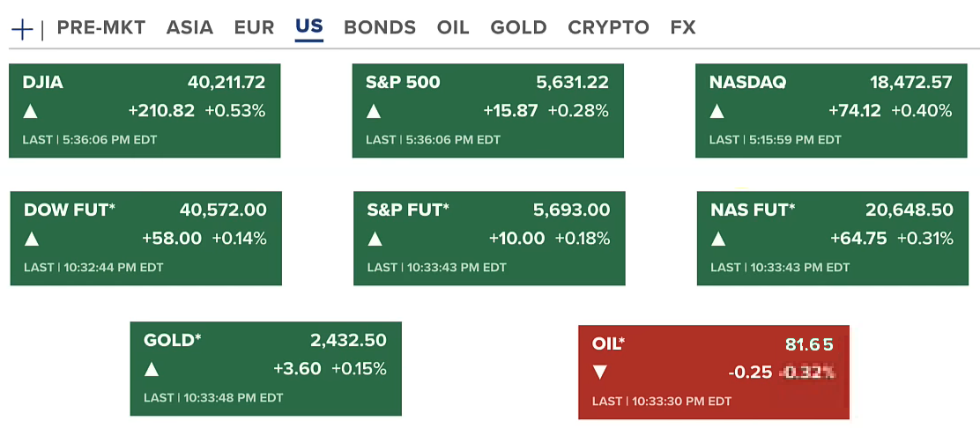980x428 pixels.
Task: Open the FX tab
Action: point(683,27)
